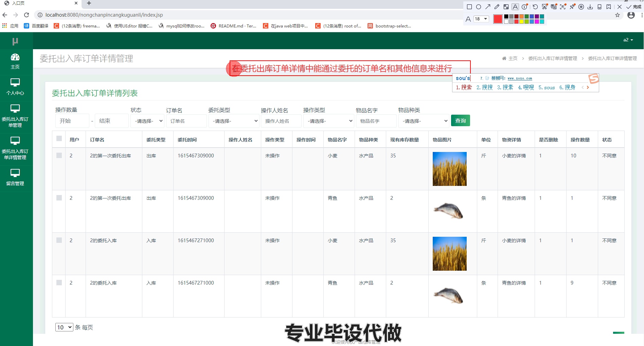Reload the page with the refresh icon
Screen dimensions: 644x346
pos(26,15)
